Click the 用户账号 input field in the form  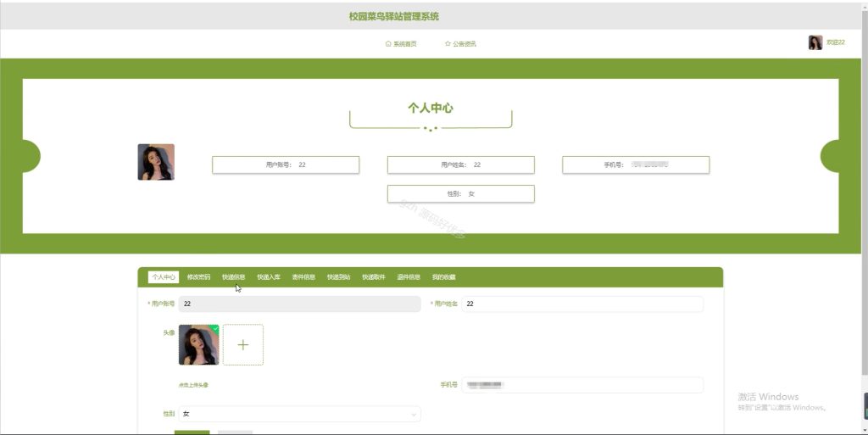point(299,304)
